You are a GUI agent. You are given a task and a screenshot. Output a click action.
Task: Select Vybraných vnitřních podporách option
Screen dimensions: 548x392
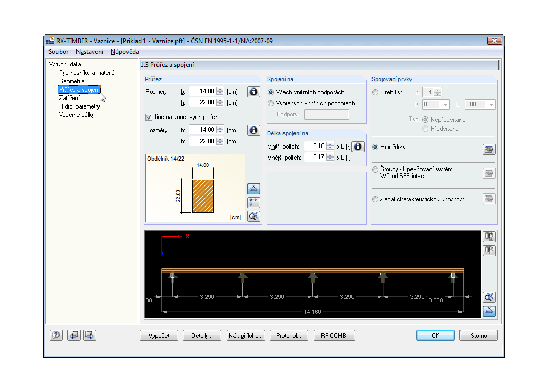point(271,103)
